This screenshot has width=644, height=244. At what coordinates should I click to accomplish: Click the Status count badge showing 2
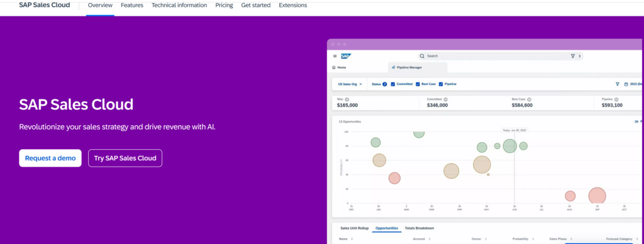click(385, 84)
